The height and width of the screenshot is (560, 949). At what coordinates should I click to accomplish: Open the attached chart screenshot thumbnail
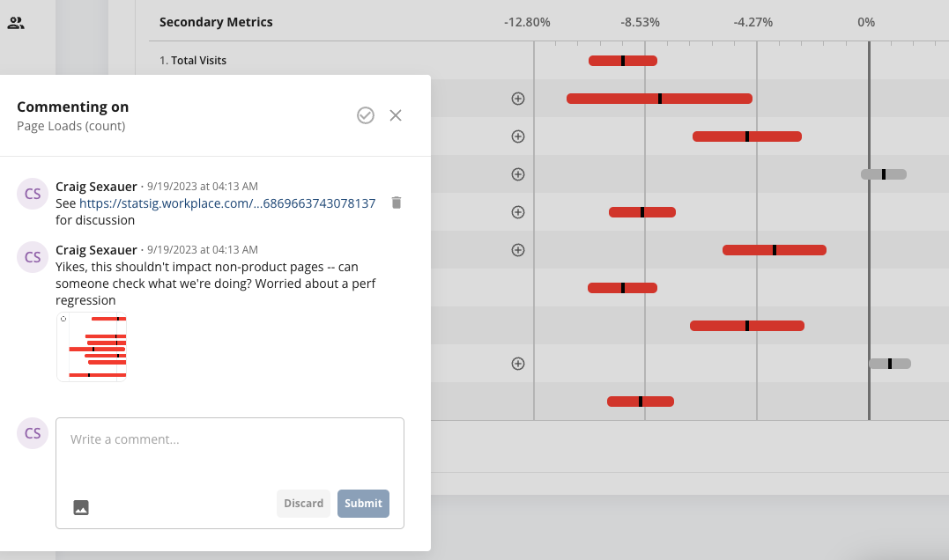92,346
